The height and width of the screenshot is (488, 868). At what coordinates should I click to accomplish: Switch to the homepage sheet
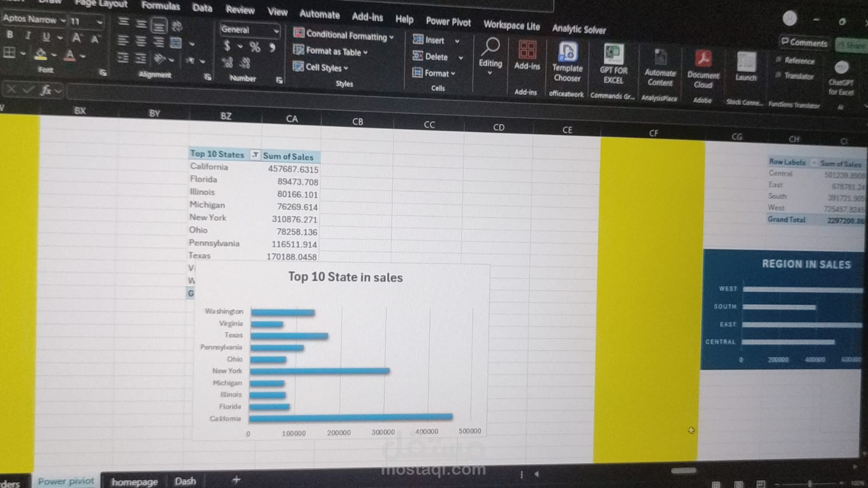coord(135,481)
